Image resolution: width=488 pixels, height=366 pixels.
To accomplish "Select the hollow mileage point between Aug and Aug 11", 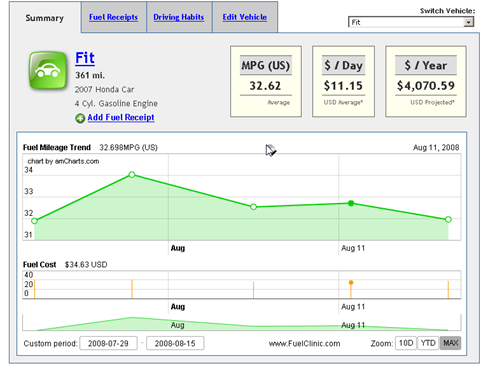I will [x=253, y=207].
